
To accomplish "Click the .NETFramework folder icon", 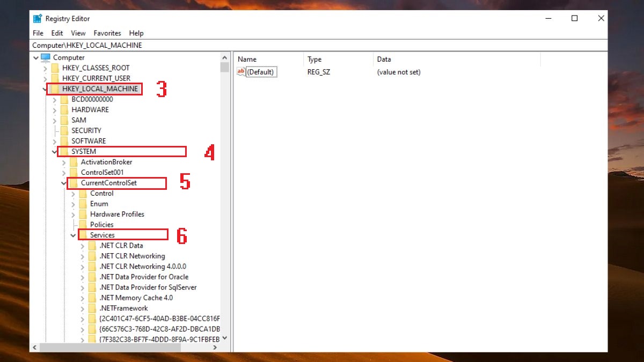I will (x=92, y=308).
